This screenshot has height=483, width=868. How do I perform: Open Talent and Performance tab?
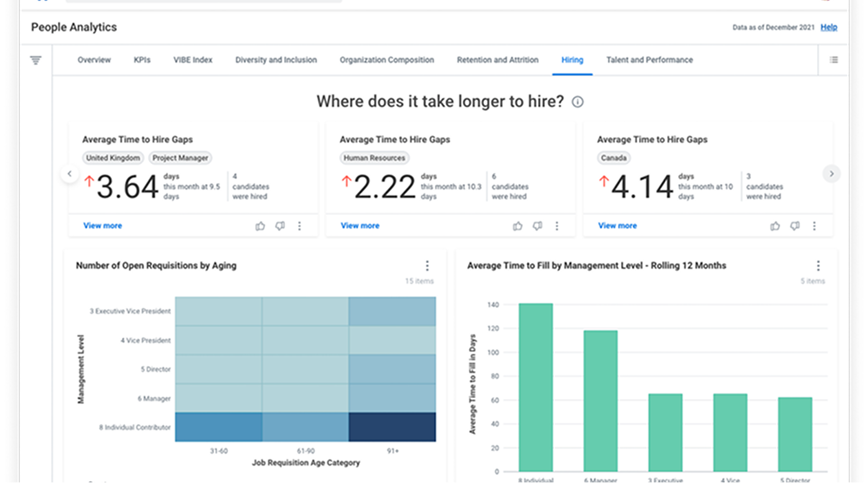650,60
